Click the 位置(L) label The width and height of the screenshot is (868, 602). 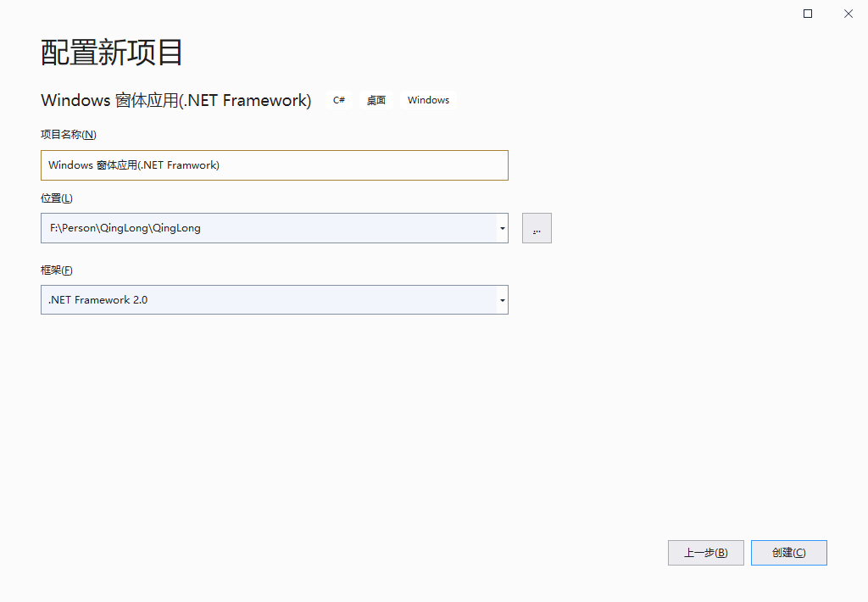(55, 198)
